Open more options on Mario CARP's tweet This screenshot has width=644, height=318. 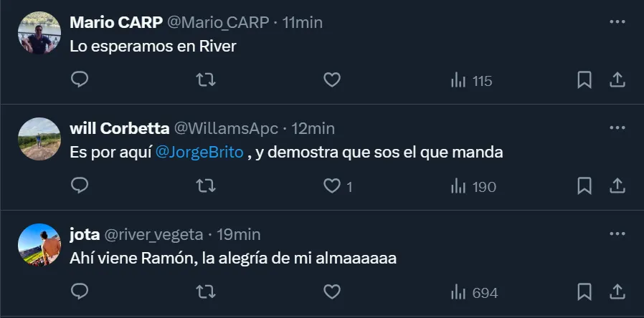(x=617, y=22)
